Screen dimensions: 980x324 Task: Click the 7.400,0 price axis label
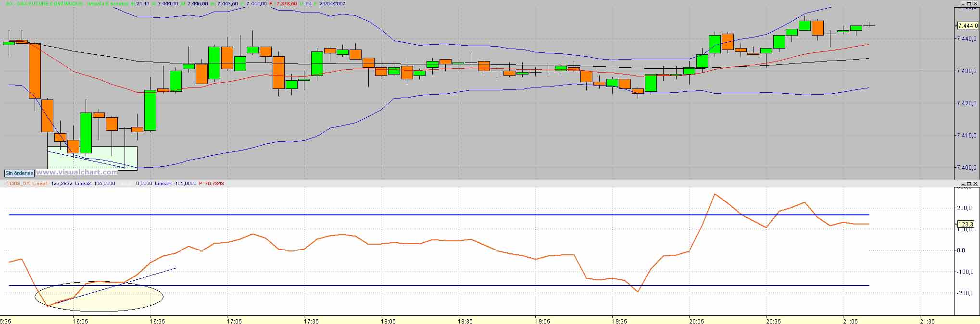click(x=966, y=168)
